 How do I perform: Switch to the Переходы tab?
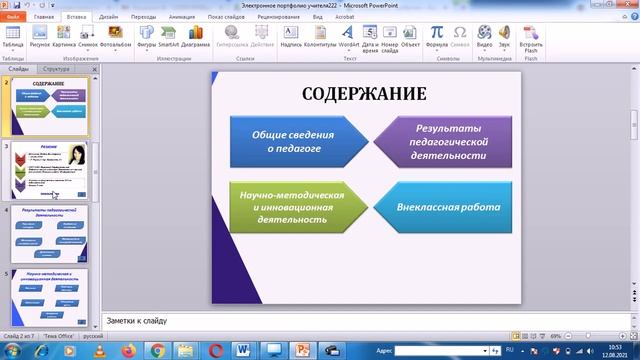click(x=143, y=17)
